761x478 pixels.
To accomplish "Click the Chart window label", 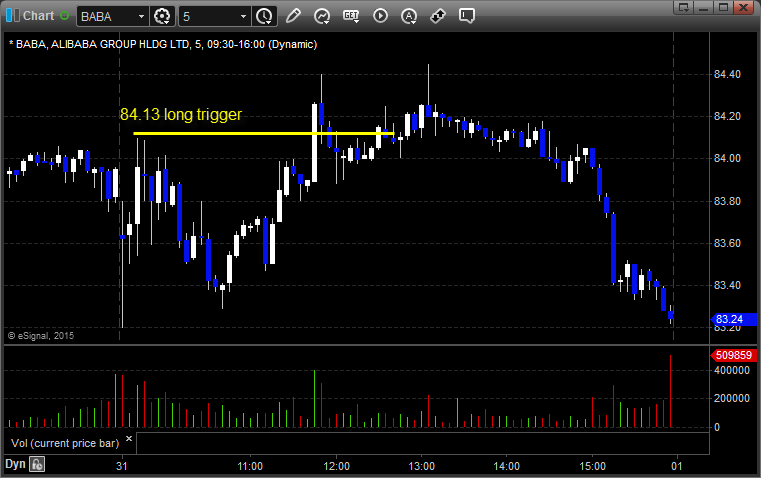I will pyautogui.click(x=38, y=16).
